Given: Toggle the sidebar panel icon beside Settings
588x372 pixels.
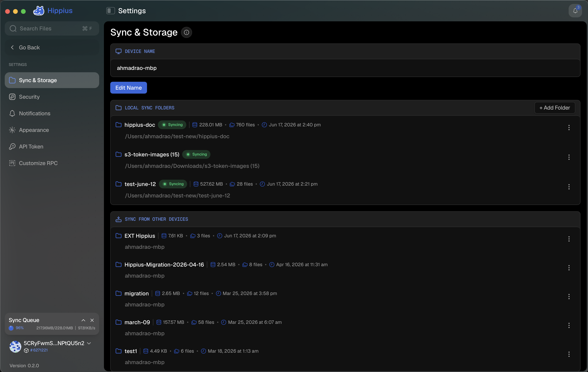Looking at the screenshot, I should (110, 10).
